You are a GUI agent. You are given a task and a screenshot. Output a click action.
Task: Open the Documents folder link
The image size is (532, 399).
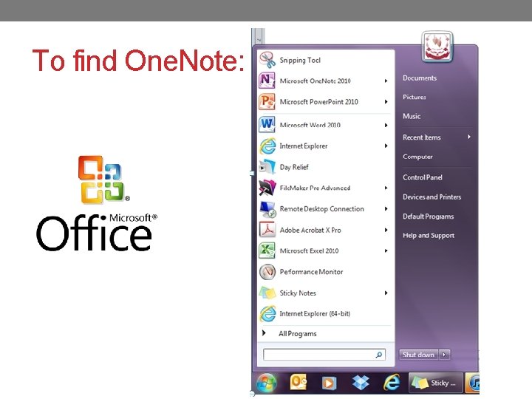point(420,78)
